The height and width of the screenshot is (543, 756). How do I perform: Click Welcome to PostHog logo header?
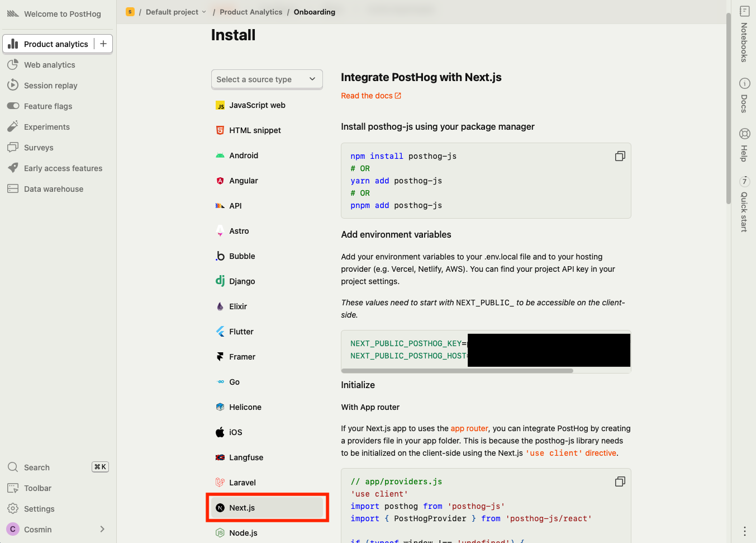pyautogui.click(x=54, y=14)
